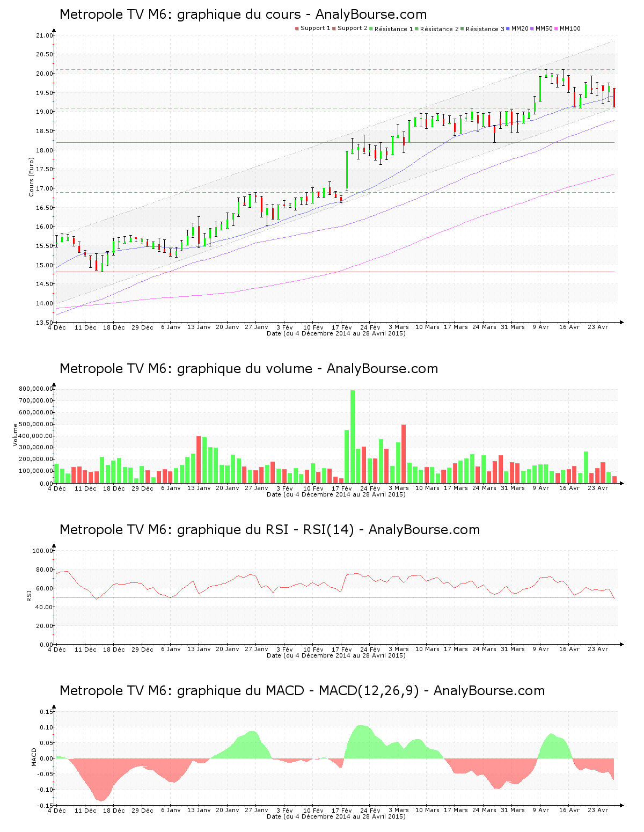644x832 pixels.
Task: Select the Résistance 2 legend label
Action: click(439, 29)
